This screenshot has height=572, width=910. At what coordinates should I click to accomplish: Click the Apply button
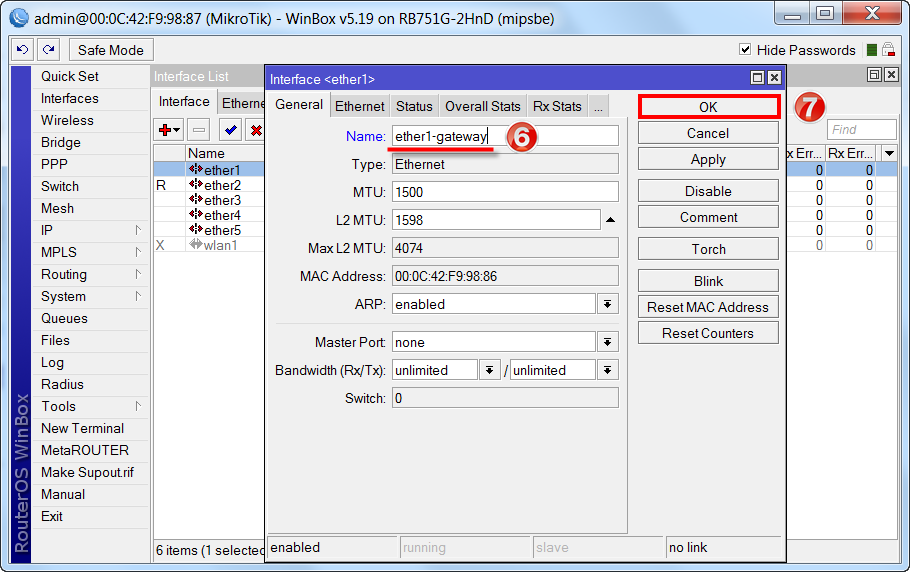point(708,160)
